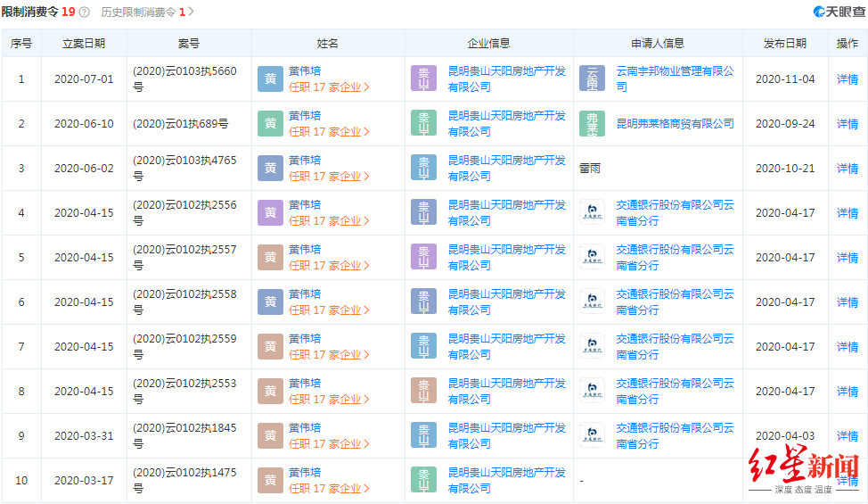
Task: Click the 2020-11-04 publish date cell
Action: [x=785, y=79]
